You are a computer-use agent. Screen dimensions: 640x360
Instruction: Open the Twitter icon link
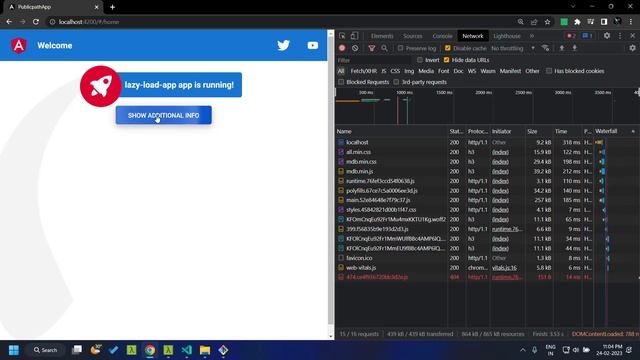tap(283, 45)
